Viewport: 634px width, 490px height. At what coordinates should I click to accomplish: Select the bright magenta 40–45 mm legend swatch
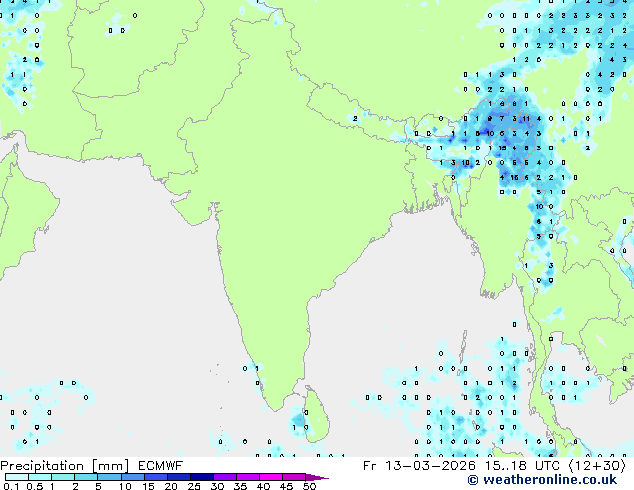click(x=271, y=477)
